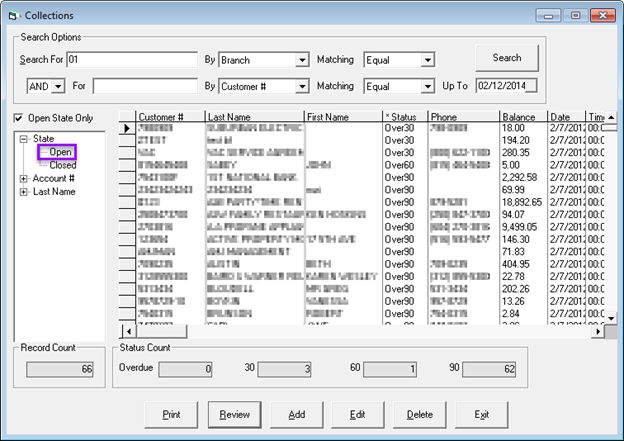Viewport: 624px width, 441px height.
Task: Click the Review button
Action: 234,415
